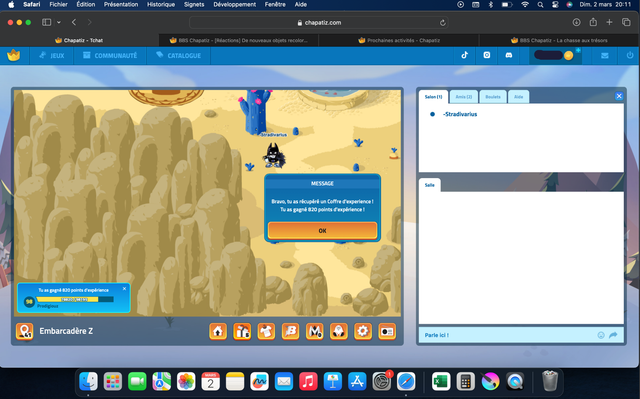The width and height of the screenshot is (640, 399).
Task: Switch to the Boulets tab
Action: 493,97
